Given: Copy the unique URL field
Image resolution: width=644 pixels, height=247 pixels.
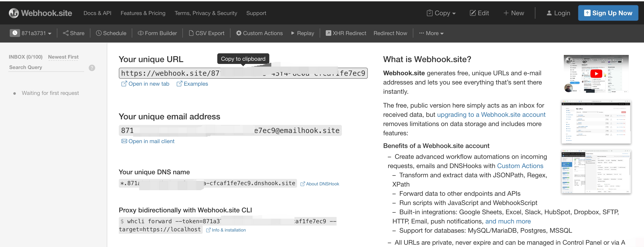Looking at the screenshot, I should pyautogui.click(x=243, y=73).
